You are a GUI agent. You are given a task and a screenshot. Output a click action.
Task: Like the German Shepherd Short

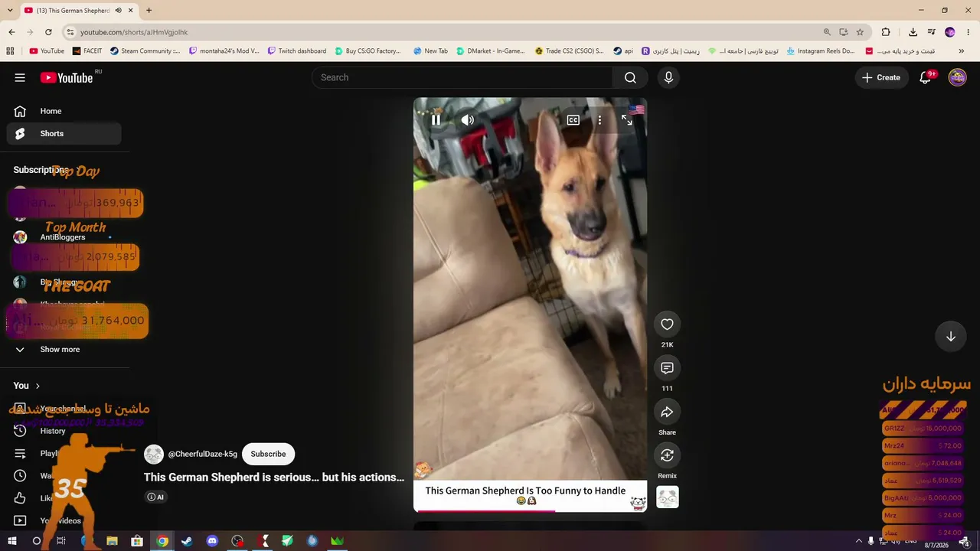pyautogui.click(x=667, y=324)
